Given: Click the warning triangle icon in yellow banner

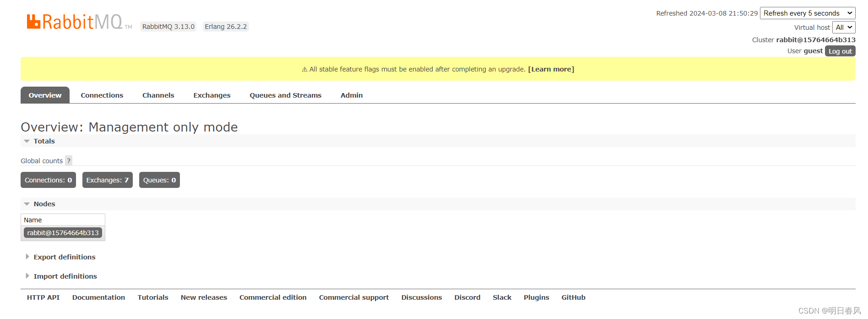Looking at the screenshot, I should 304,70.
